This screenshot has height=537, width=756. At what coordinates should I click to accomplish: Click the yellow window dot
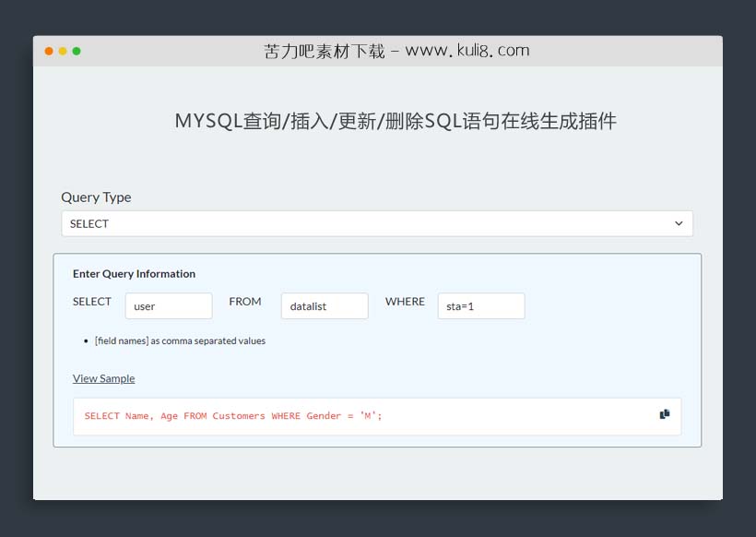(x=62, y=51)
